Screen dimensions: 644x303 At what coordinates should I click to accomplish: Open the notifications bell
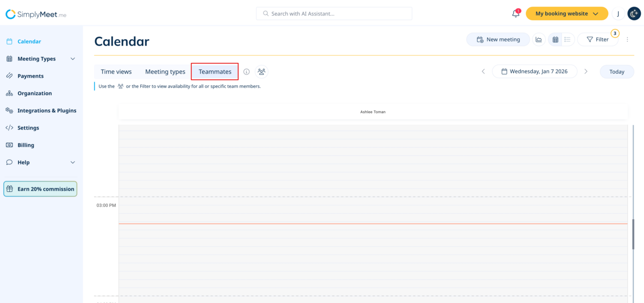[x=516, y=13]
